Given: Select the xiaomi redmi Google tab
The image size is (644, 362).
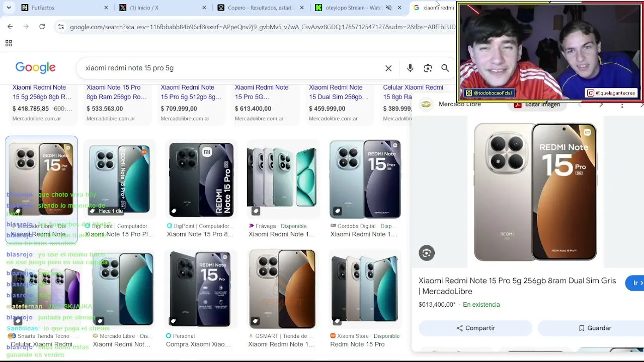Looking at the screenshot, I should (x=433, y=8).
